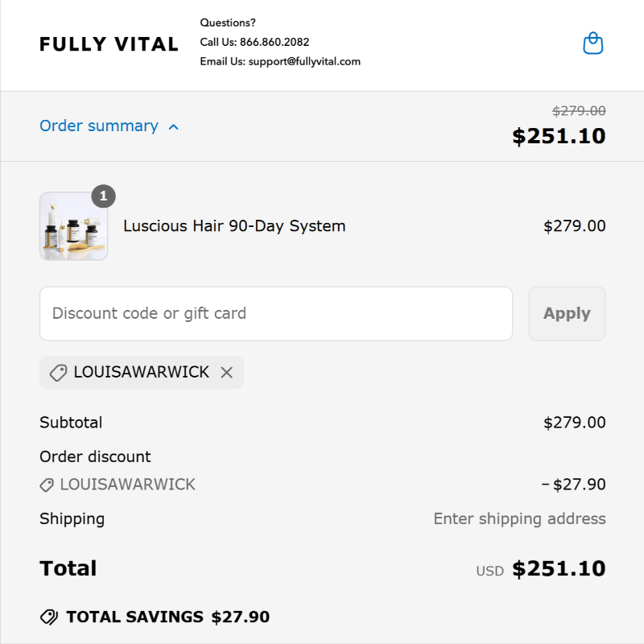The width and height of the screenshot is (644, 644).
Task: Click the Luscious Hair 90-Day System title
Action: click(234, 226)
